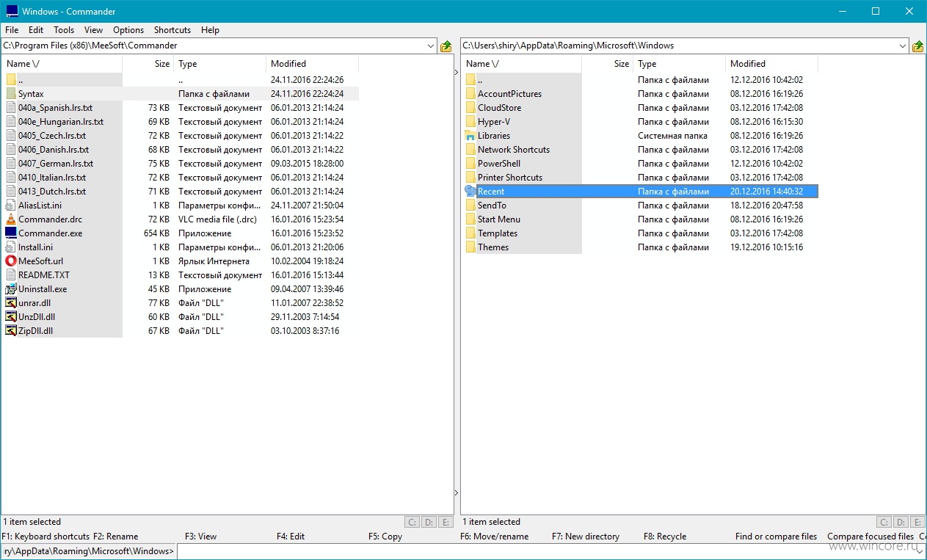Open the Tools menu
Viewport: 927px width, 560px height.
tap(64, 30)
